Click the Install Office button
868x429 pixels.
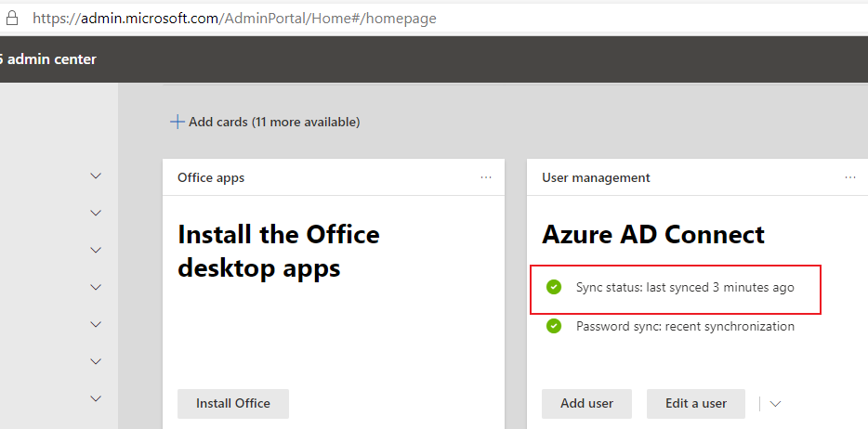233,404
